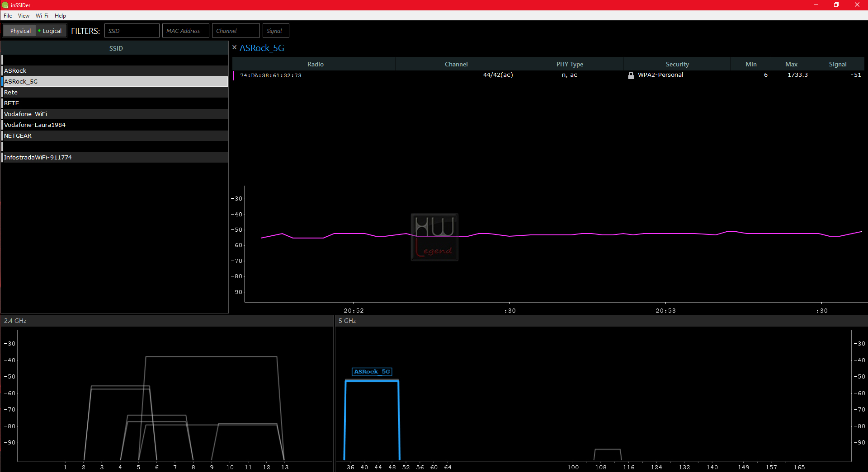Select the InfostradaWiFi-911774 network row

tap(115, 157)
